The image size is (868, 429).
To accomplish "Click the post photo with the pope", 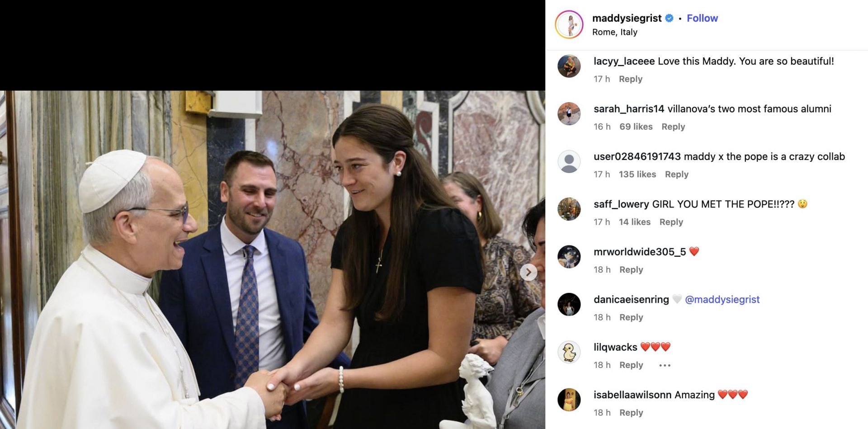I will click(x=273, y=260).
